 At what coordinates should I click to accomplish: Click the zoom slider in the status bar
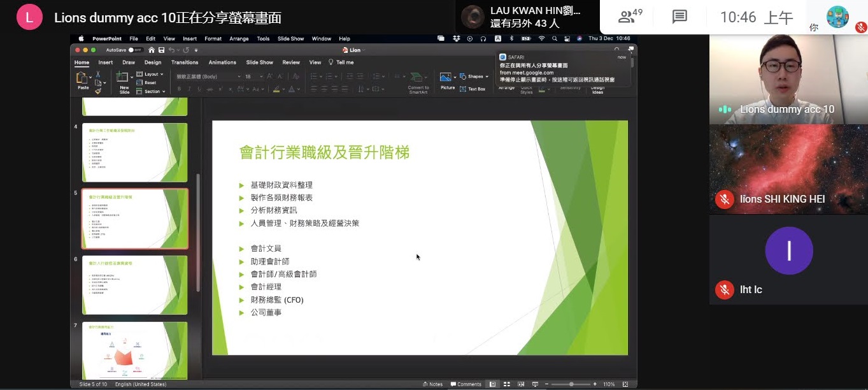click(x=571, y=384)
